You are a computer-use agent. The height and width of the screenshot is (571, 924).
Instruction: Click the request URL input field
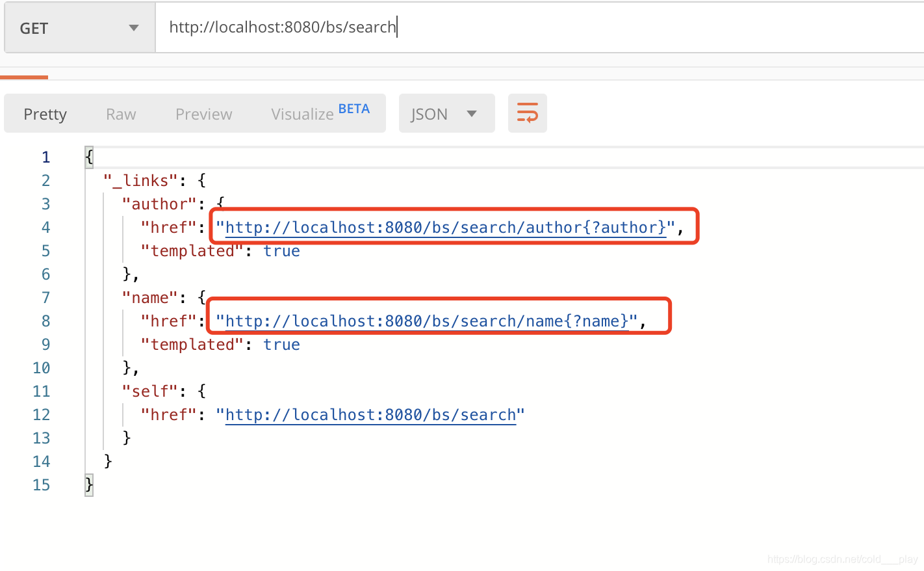pos(539,27)
